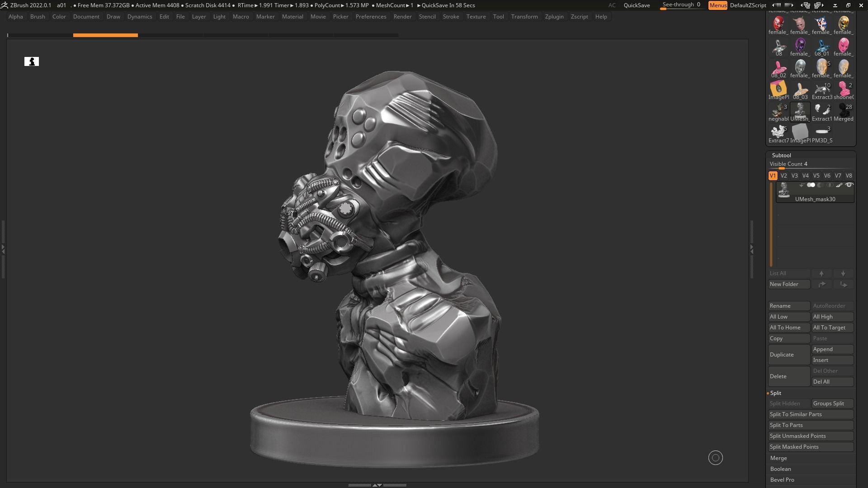868x488 pixels.
Task: Click the Duplicate subtool button
Action: pyautogui.click(x=789, y=355)
